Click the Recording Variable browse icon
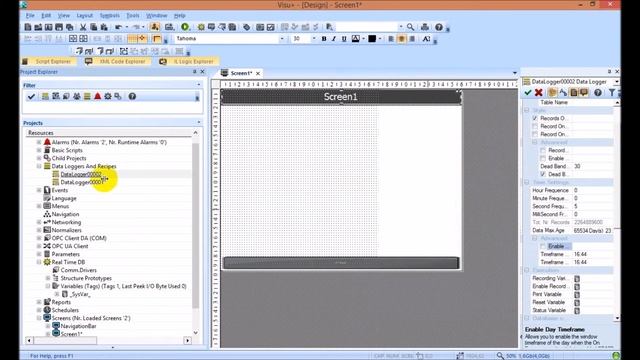Viewport: 640px width, 360px height. [x=577, y=278]
